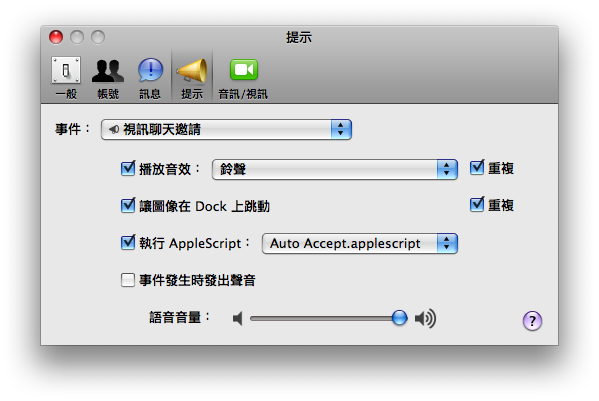Toggle 重複 checkbox beside the 鈴聲 sound

coord(477,168)
